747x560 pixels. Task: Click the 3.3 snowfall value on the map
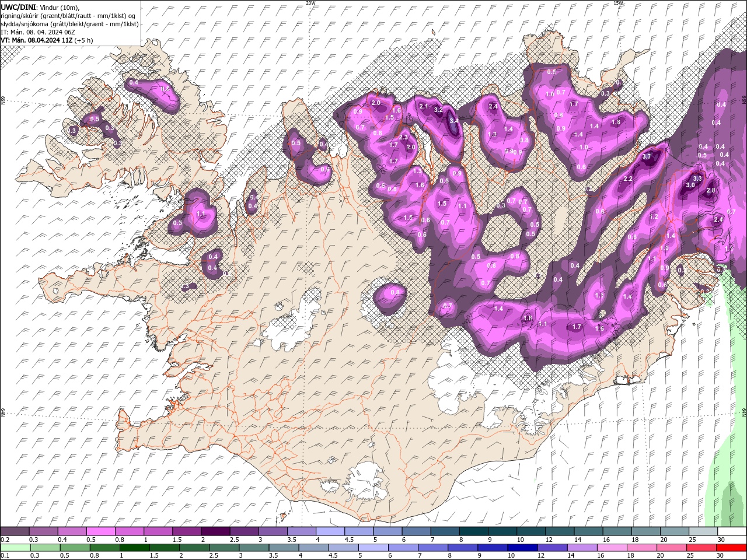697,178
